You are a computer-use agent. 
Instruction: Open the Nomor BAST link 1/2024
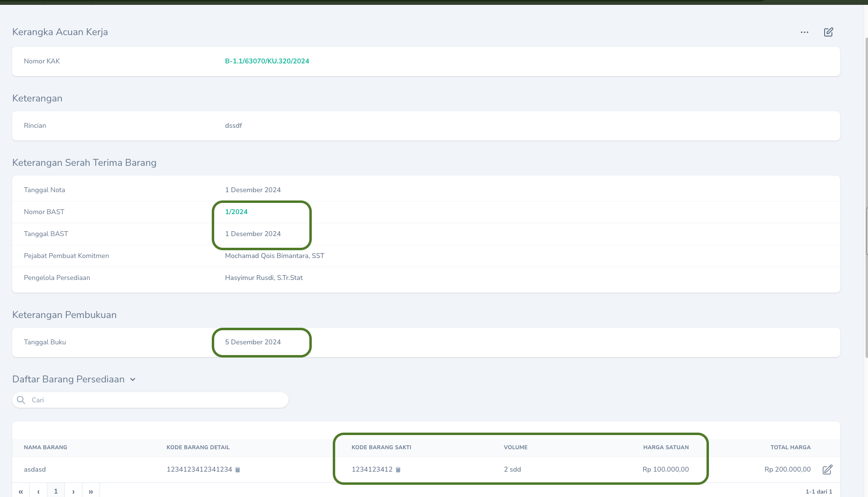(236, 212)
